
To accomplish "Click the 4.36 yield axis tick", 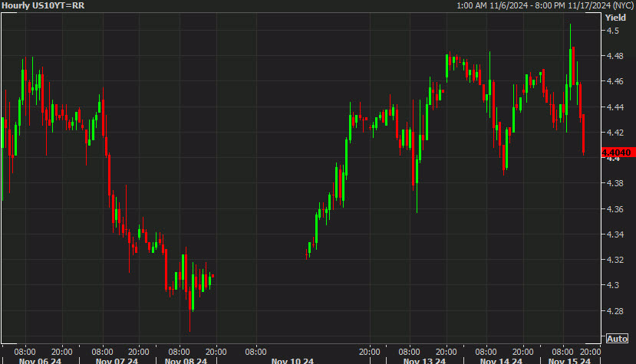I will coord(615,209).
